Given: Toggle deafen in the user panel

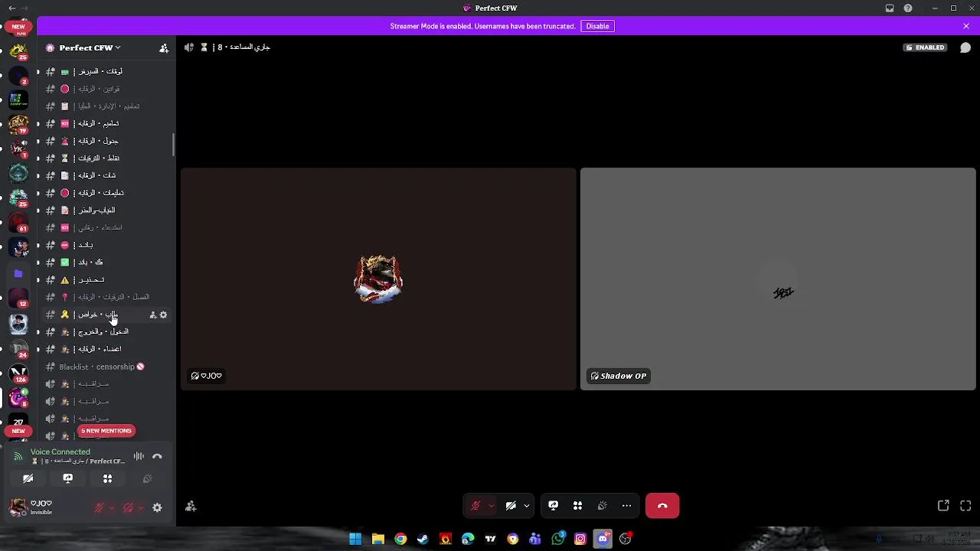Looking at the screenshot, I should click(x=128, y=507).
